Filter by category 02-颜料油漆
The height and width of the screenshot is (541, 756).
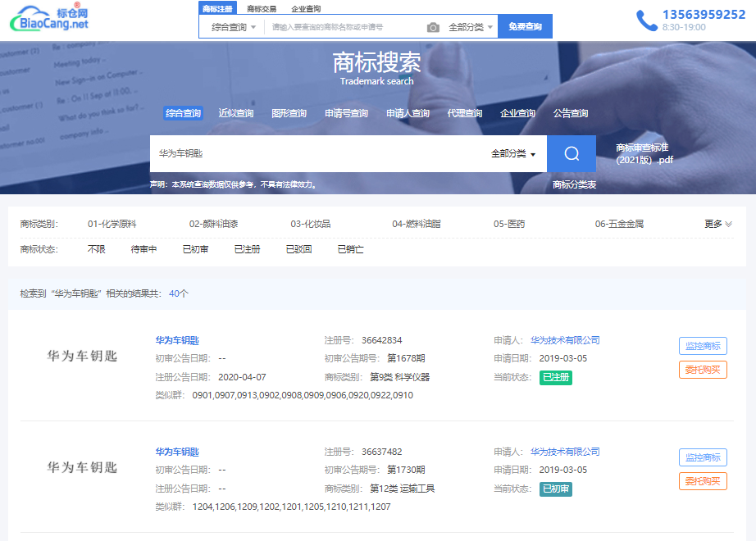coord(213,224)
